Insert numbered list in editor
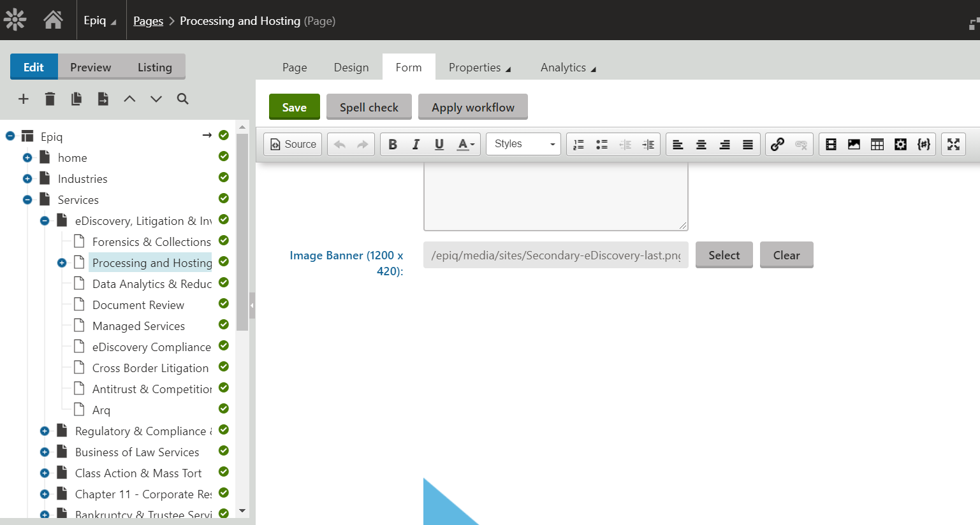This screenshot has height=525, width=980. click(x=578, y=145)
